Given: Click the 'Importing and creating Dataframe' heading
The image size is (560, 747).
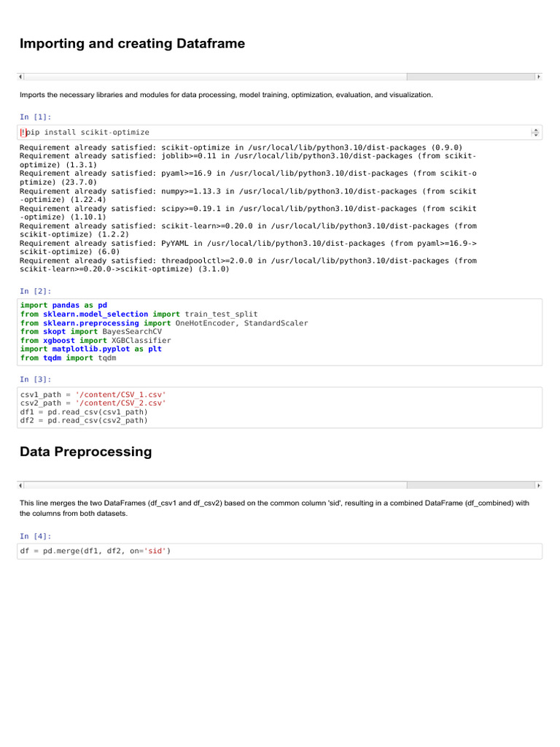Looking at the screenshot, I should 133,43.
